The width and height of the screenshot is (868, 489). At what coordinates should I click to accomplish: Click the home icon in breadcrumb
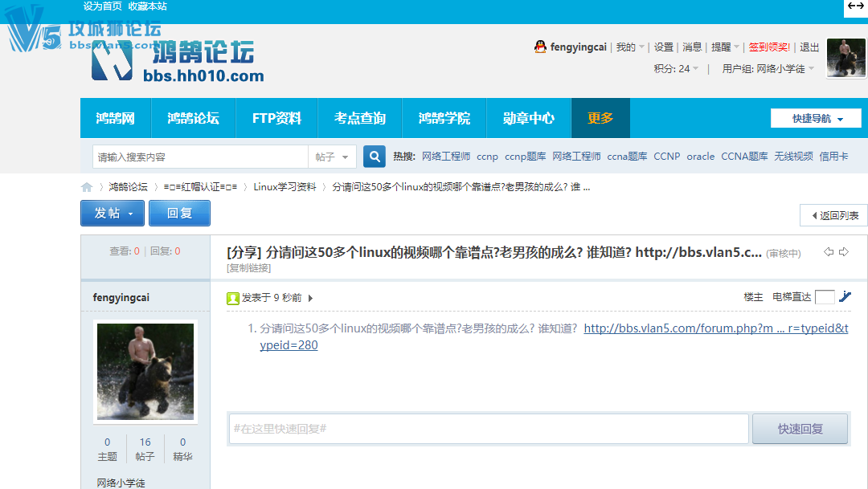point(87,187)
